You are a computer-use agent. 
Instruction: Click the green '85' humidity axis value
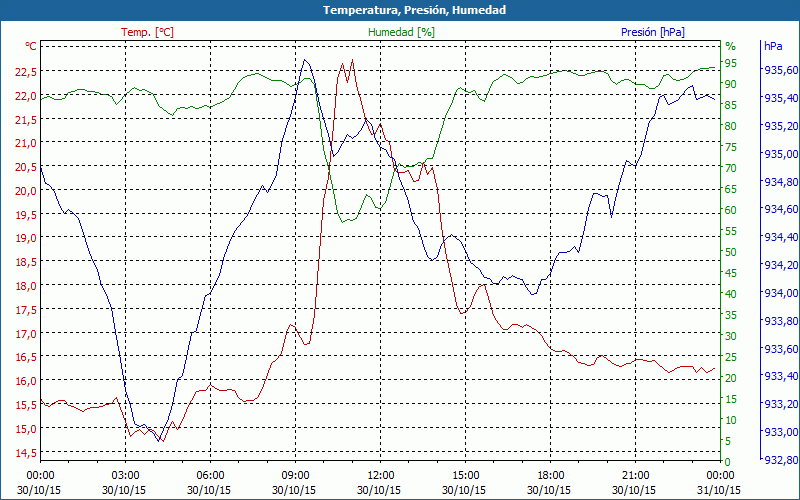click(x=731, y=105)
